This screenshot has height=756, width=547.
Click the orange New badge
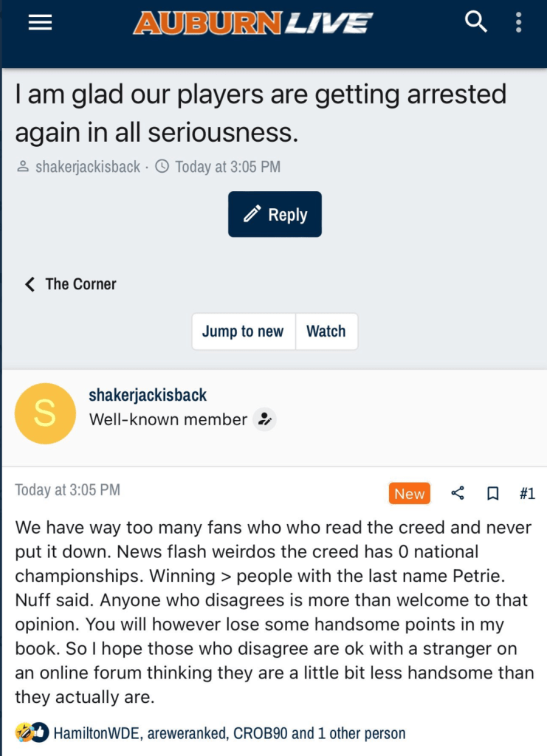[x=409, y=494]
